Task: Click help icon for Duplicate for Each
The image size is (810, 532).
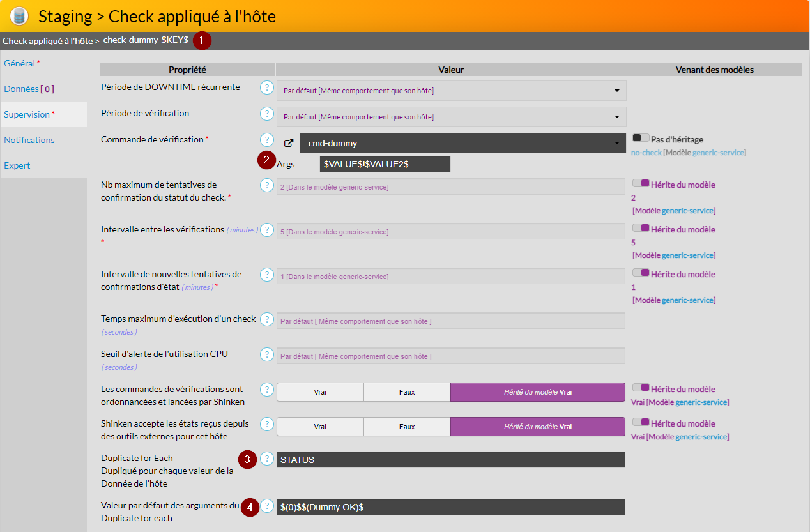Action: click(x=267, y=459)
